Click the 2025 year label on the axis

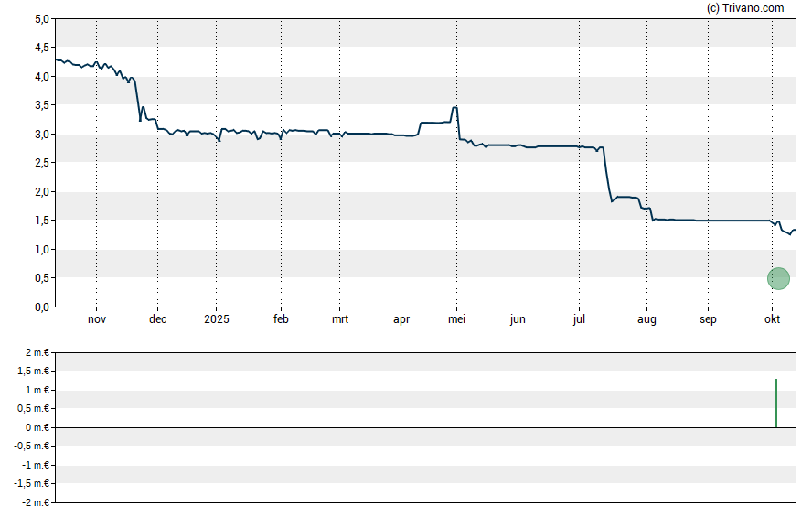(x=217, y=319)
